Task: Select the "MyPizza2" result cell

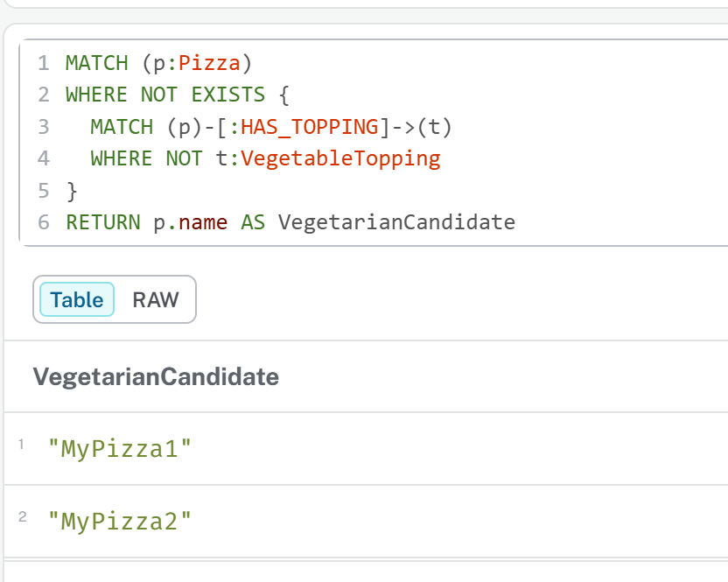Action: tap(120, 521)
